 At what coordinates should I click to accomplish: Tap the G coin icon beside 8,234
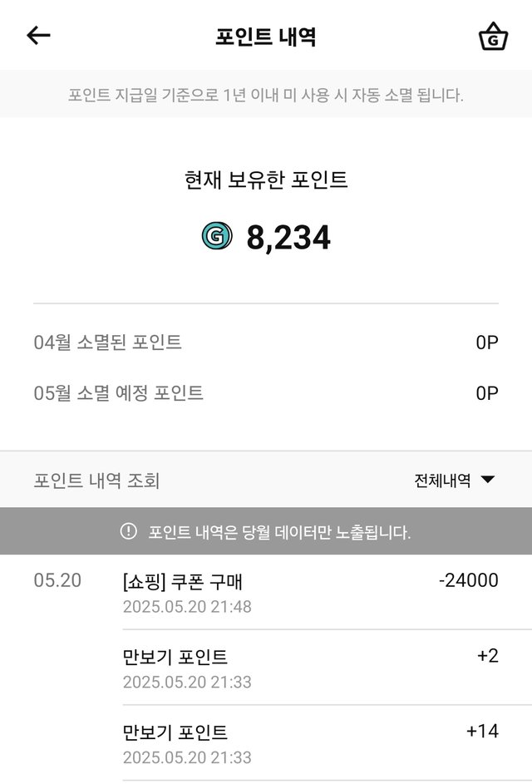(x=217, y=236)
